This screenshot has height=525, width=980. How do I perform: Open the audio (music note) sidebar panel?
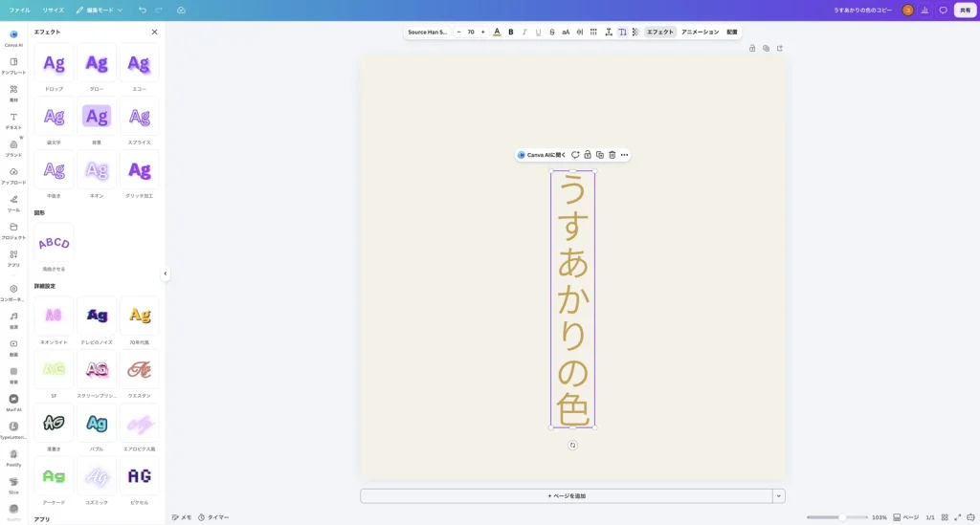pyautogui.click(x=13, y=319)
